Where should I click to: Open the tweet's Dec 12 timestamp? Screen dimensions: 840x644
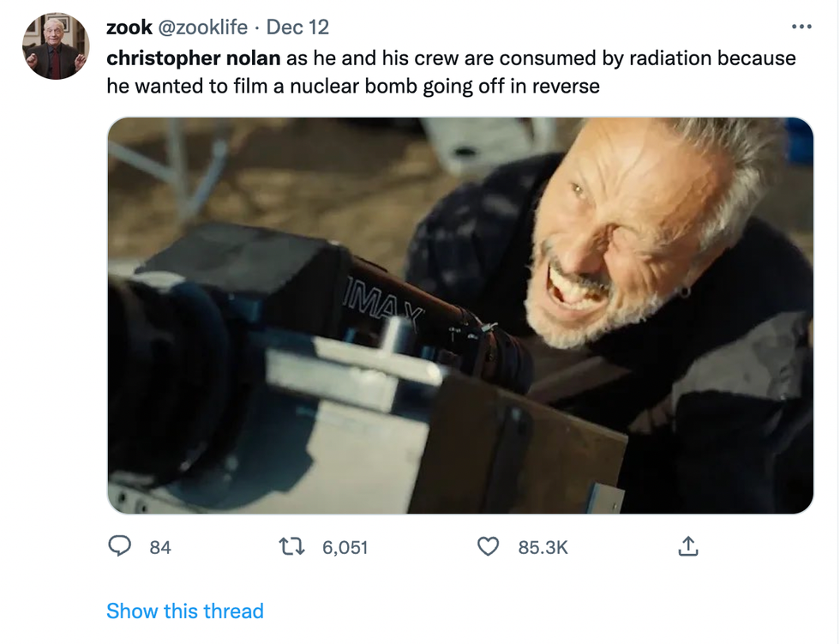click(297, 27)
